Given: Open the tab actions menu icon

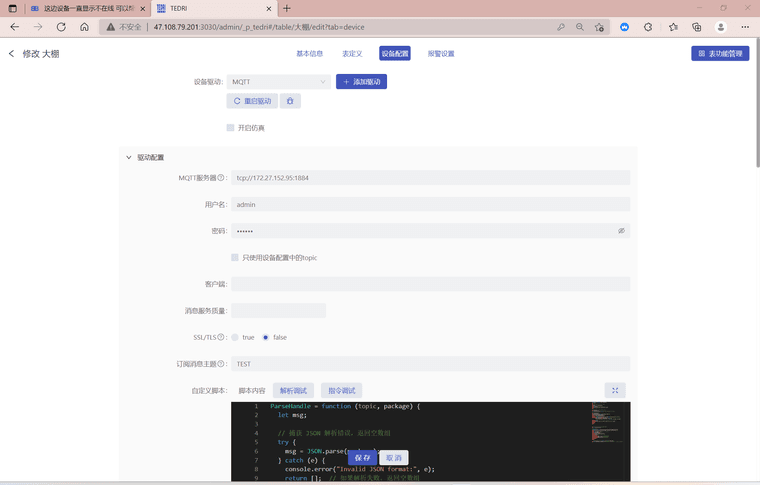Looking at the screenshot, I should point(13,8).
